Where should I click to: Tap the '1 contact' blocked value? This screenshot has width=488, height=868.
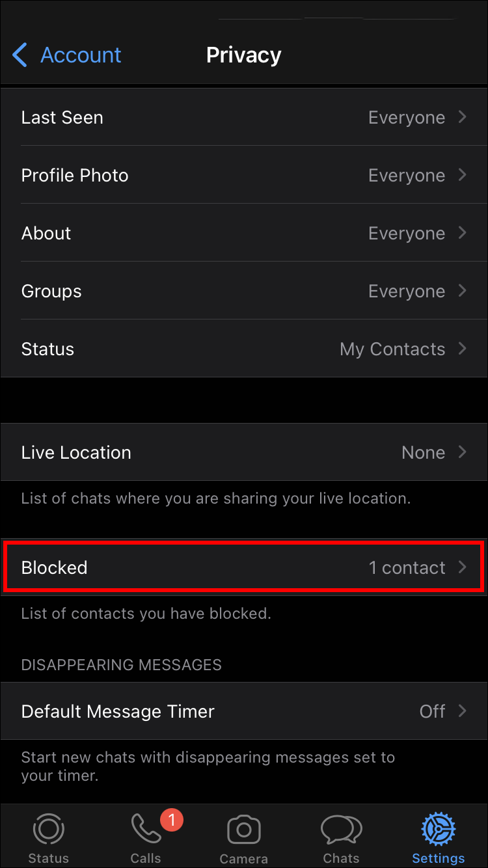pyautogui.click(x=407, y=568)
